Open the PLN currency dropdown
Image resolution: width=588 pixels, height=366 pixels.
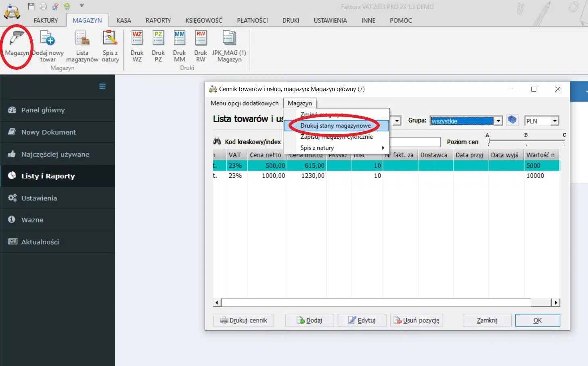tap(555, 121)
